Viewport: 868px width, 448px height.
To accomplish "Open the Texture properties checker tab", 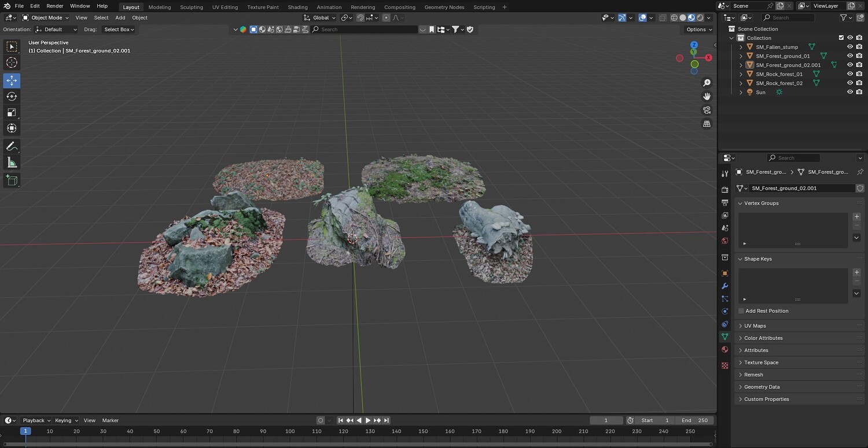I will coord(724,365).
